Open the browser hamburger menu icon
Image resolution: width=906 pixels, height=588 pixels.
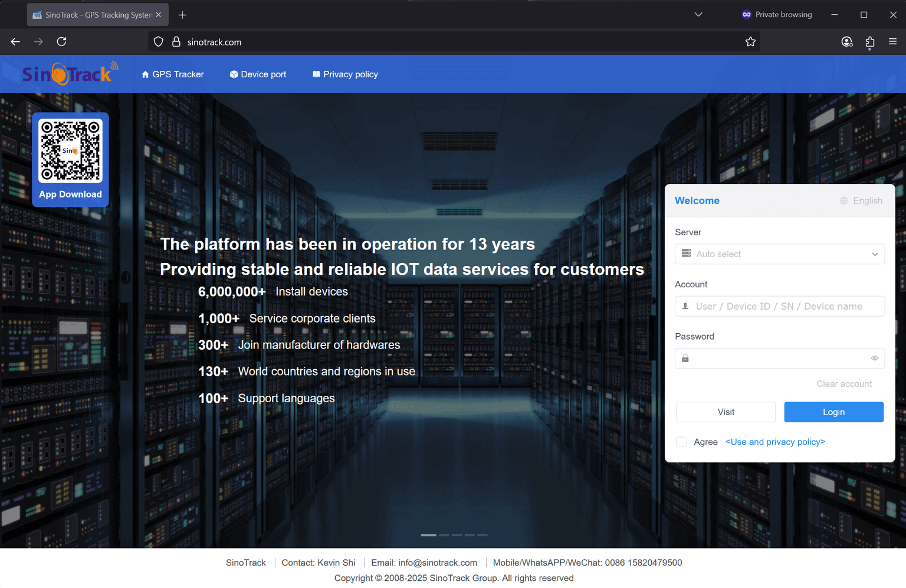pyautogui.click(x=892, y=41)
